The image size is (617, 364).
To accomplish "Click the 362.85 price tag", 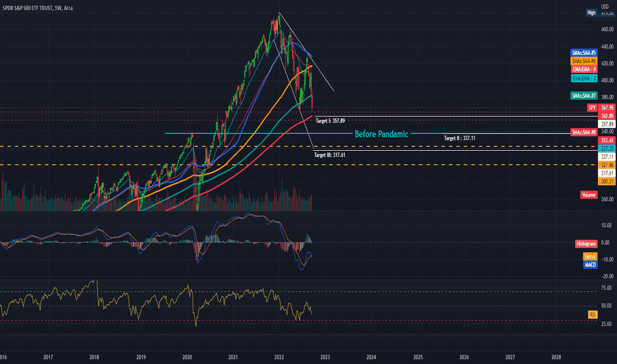I will click(607, 116).
